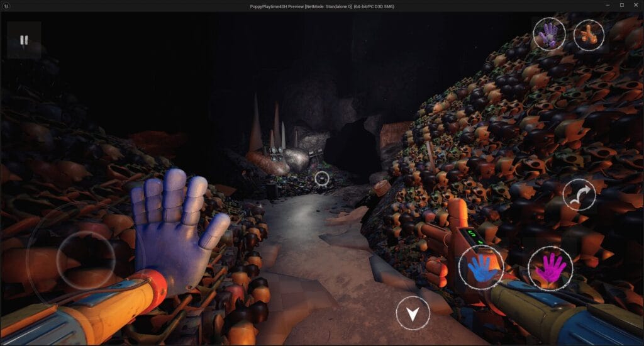Tap the center crosshair reticle

click(322, 179)
